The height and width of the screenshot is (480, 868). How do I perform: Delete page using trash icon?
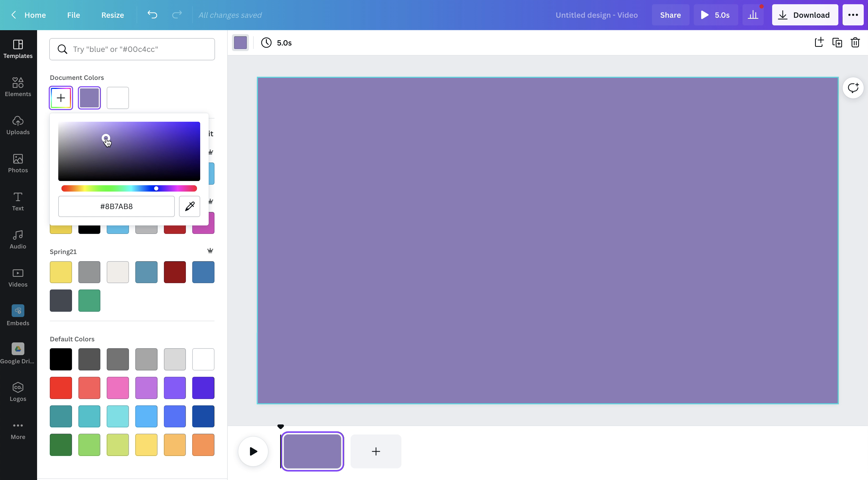855,43
